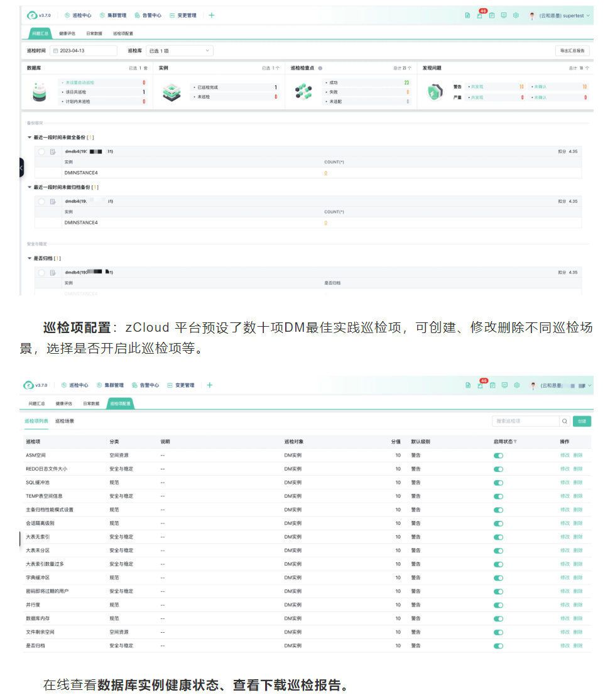Click the calendar icon in the 巡检时间 field

point(55,51)
